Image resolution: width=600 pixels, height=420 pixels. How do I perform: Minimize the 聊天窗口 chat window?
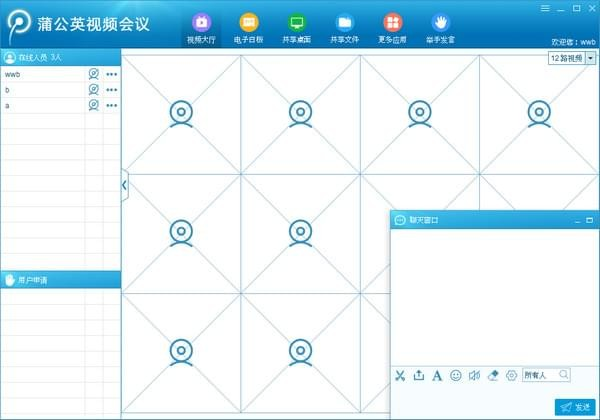coord(578,221)
